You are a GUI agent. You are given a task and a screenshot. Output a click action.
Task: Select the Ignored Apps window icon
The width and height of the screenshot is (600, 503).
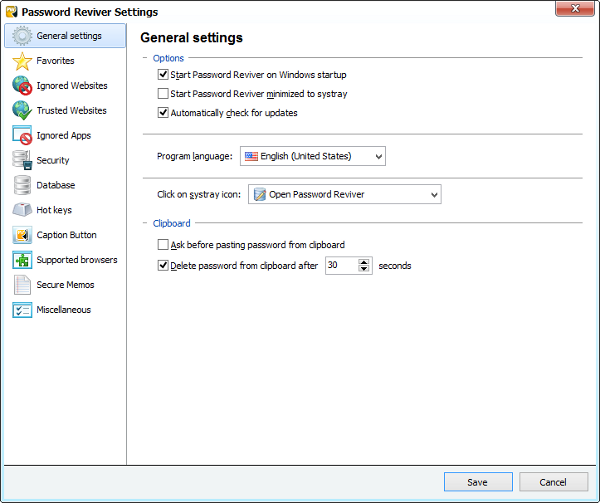click(22, 135)
